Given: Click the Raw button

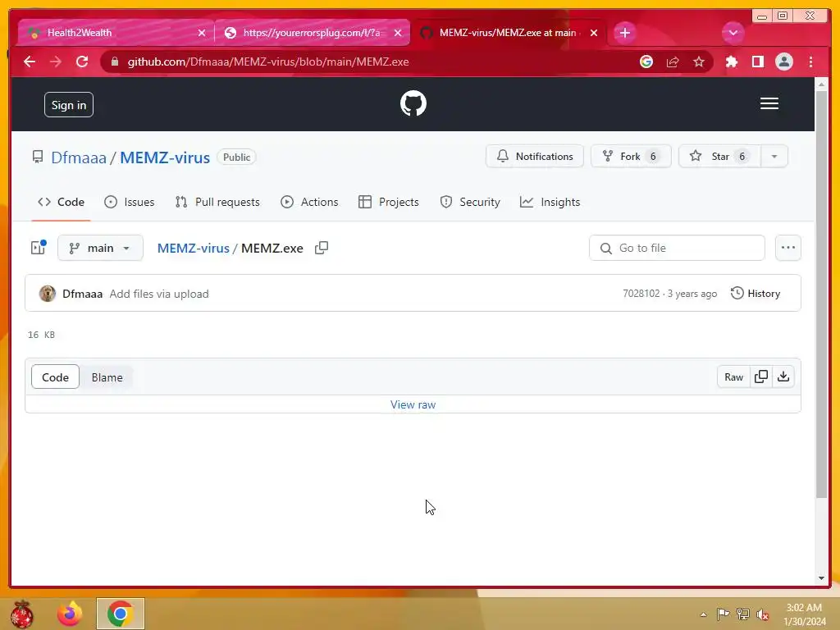Looking at the screenshot, I should tap(733, 377).
